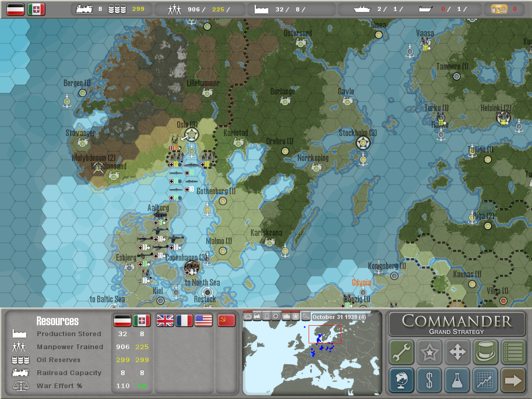Open the repair wrench button
The height and width of the screenshot is (399, 532).
point(402,352)
